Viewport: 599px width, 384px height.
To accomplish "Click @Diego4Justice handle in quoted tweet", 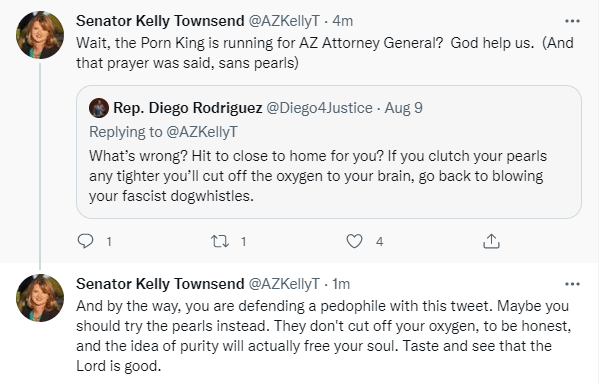I will coord(319,108).
